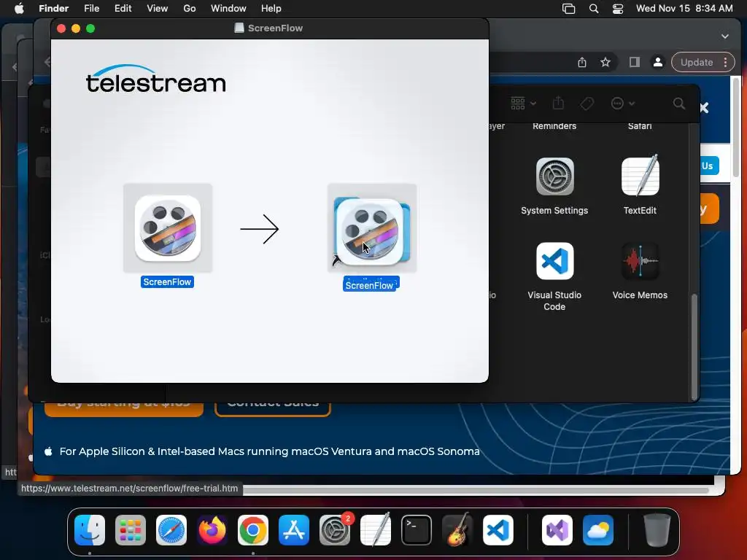Viewport: 747px width, 560px height.
Task: Close the overlay with white X on webpage
Action: (704, 108)
